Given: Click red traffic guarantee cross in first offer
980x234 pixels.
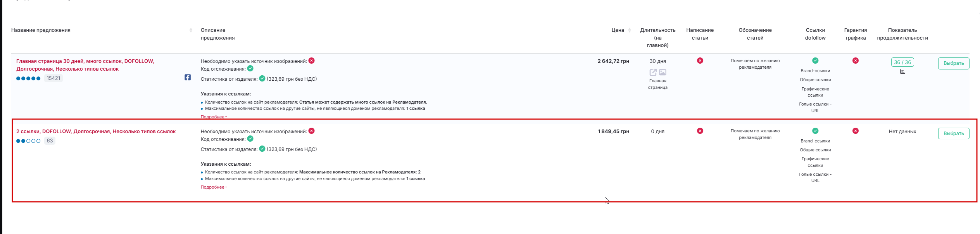Looking at the screenshot, I should [x=856, y=61].
